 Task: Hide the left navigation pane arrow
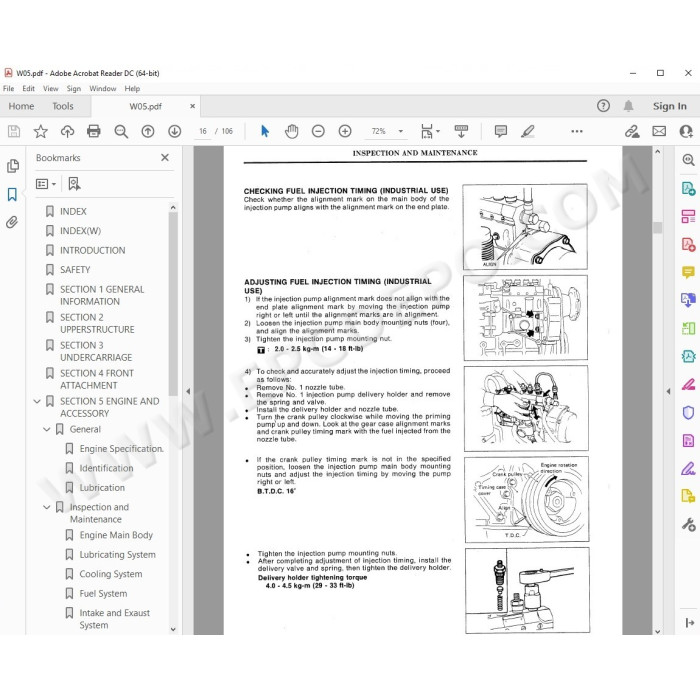pos(188,391)
